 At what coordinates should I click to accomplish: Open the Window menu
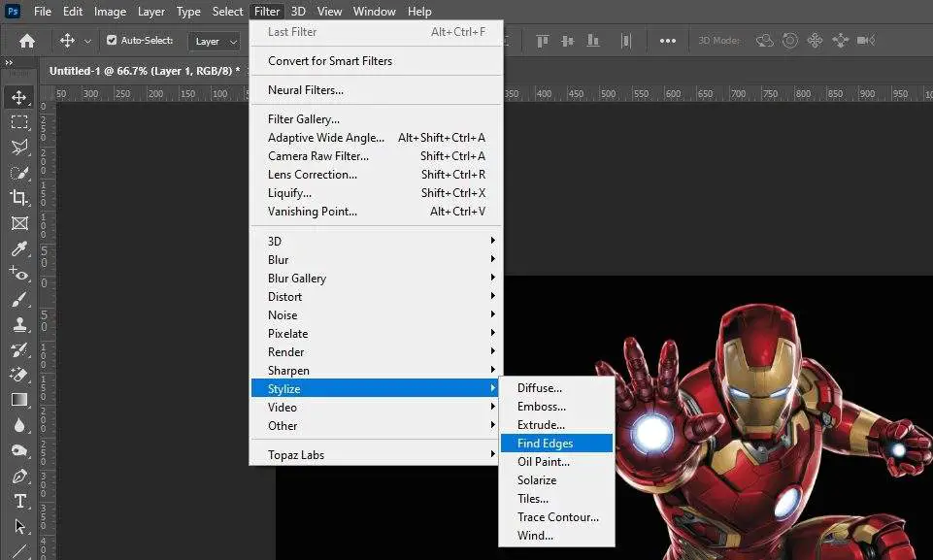tap(374, 12)
